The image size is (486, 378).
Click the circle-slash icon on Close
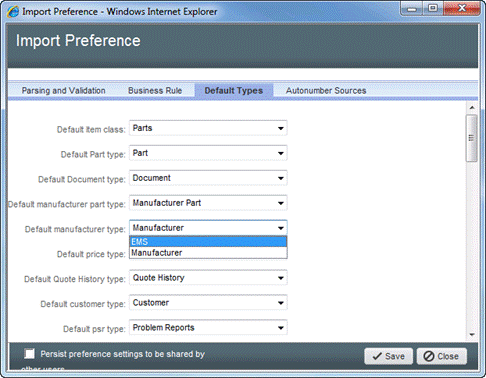(x=429, y=356)
